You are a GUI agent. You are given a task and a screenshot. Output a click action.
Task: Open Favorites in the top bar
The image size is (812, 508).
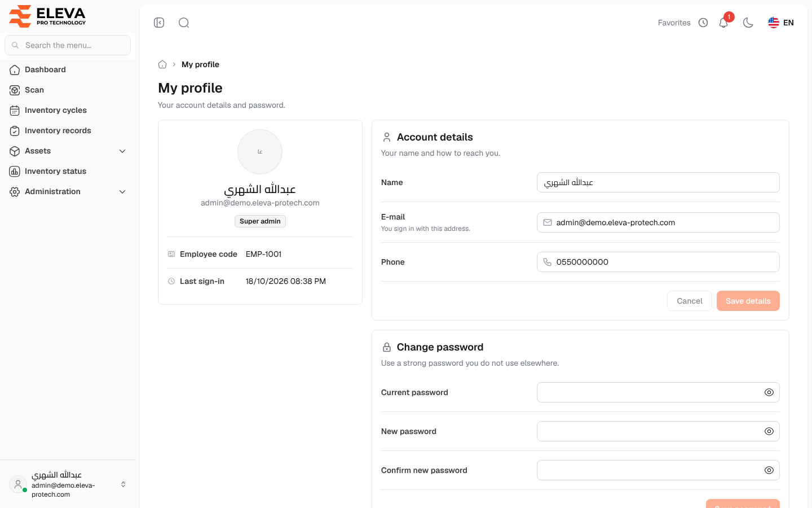click(674, 23)
